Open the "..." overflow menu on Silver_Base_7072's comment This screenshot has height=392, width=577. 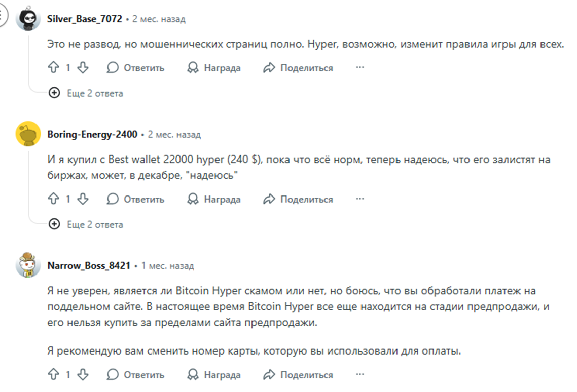click(360, 67)
